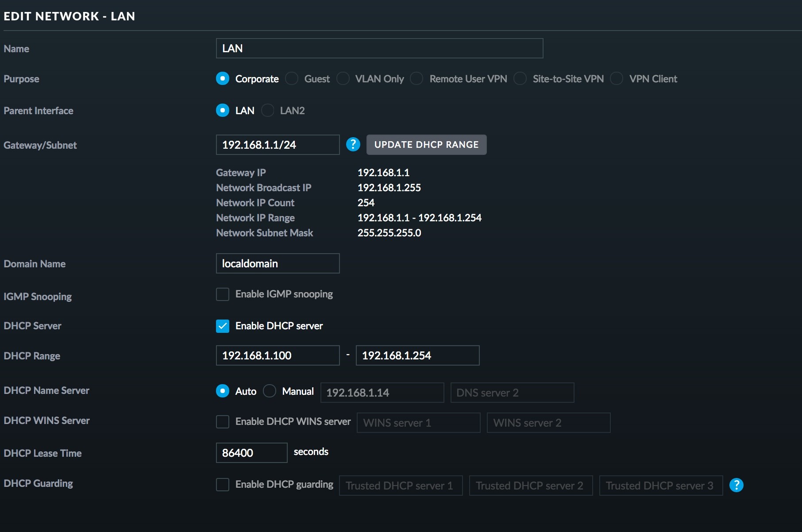Enable DHCP WINS server checkbox
This screenshot has width=802, height=532.
tap(223, 422)
